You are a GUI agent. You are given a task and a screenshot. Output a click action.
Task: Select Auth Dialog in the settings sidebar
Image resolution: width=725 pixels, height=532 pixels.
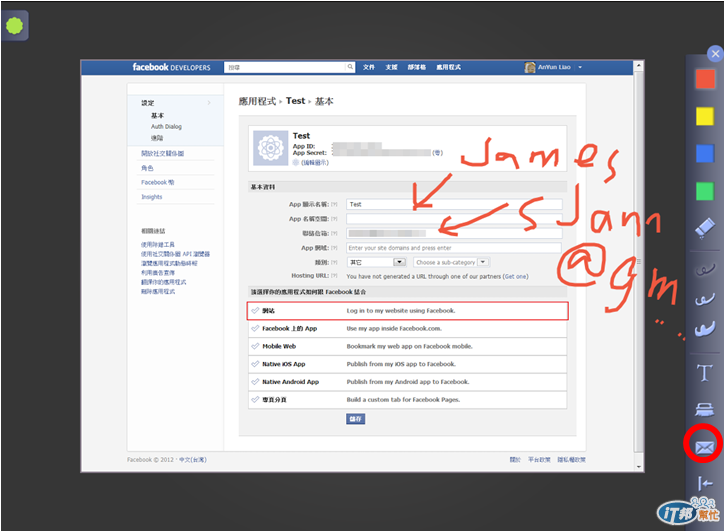pos(166,126)
